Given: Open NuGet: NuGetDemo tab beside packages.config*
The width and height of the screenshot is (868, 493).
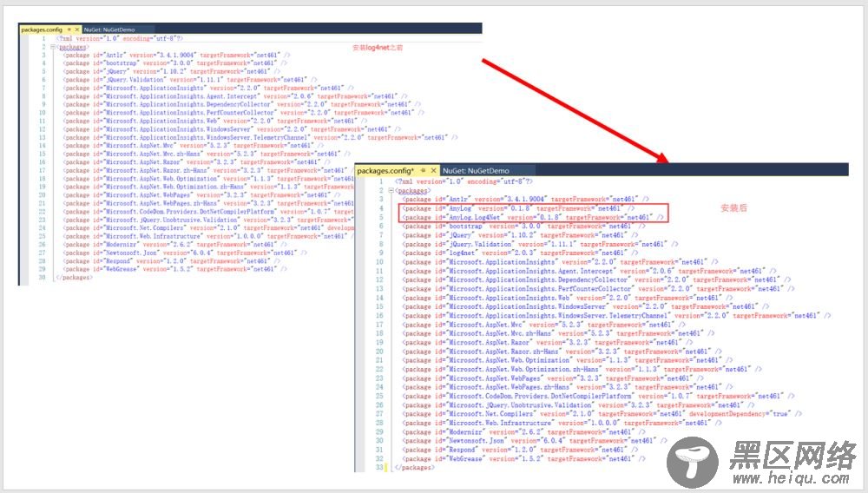Looking at the screenshot, I should point(476,170).
